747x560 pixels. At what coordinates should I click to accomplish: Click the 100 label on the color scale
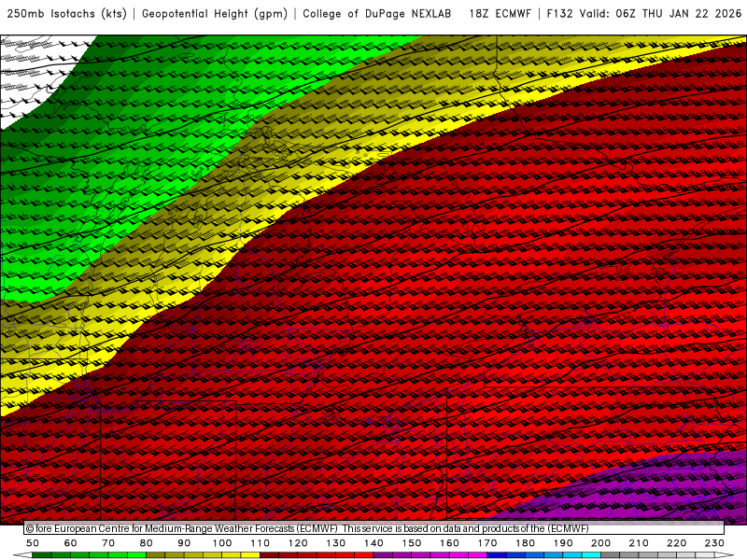click(222, 543)
